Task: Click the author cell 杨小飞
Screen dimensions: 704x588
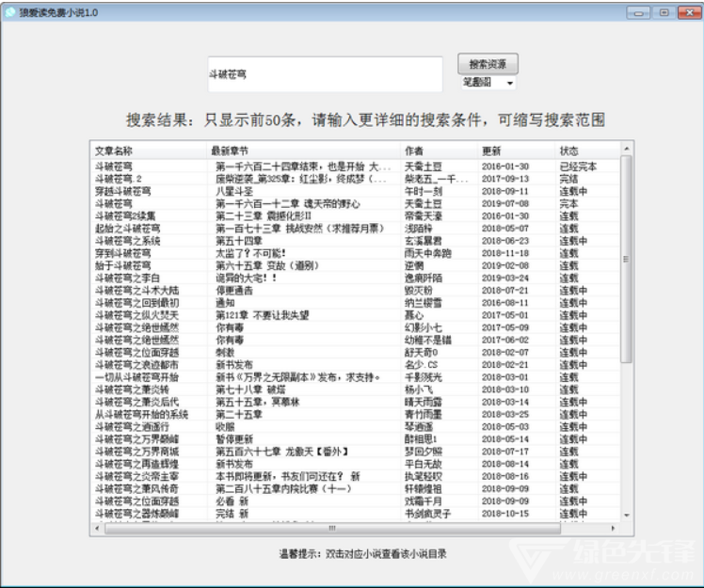Action: [419, 389]
